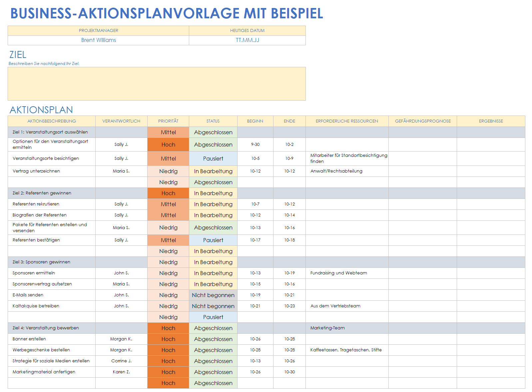
Task: Select Mittel priority in Ziel 1 row
Action: tap(168, 132)
